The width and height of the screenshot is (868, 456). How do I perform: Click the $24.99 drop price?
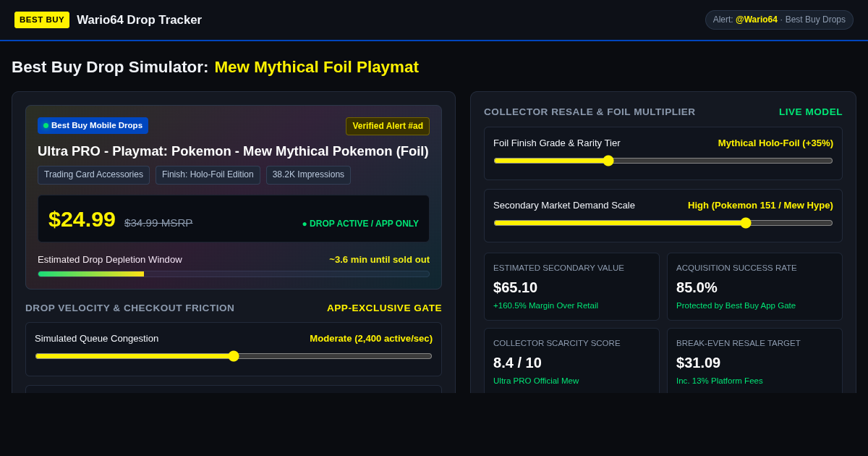pyautogui.click(x=82, y=219)
